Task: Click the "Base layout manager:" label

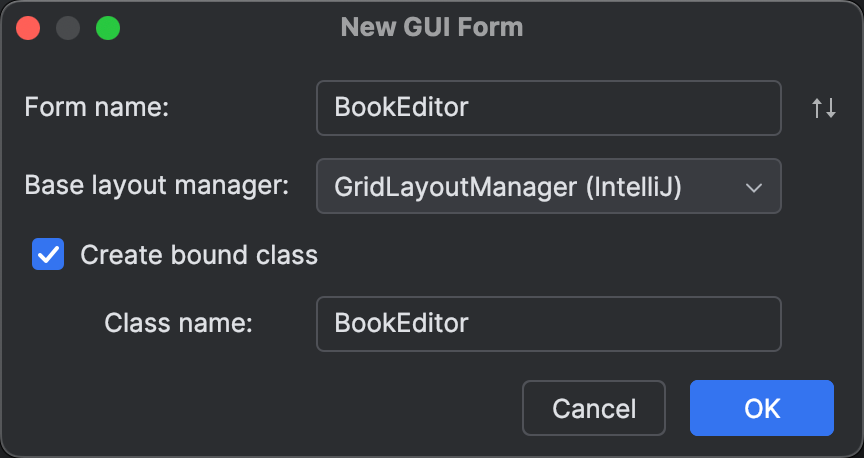Action: point(157,186)
